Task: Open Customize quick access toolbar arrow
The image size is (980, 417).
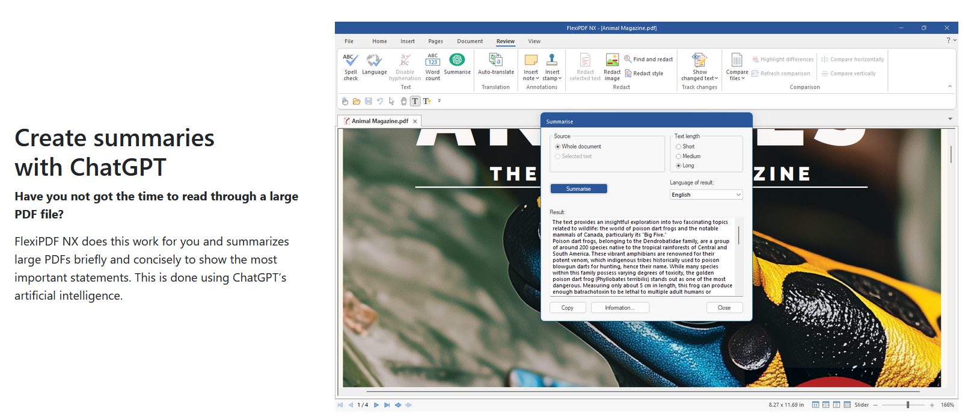Action: (439, 101)
